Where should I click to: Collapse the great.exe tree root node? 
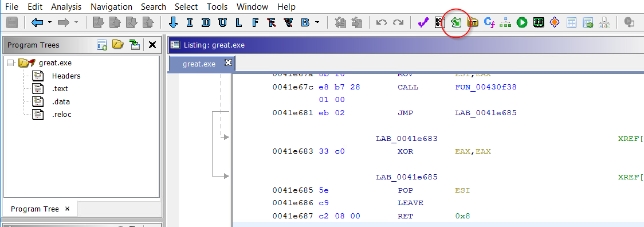pos(10,63)
